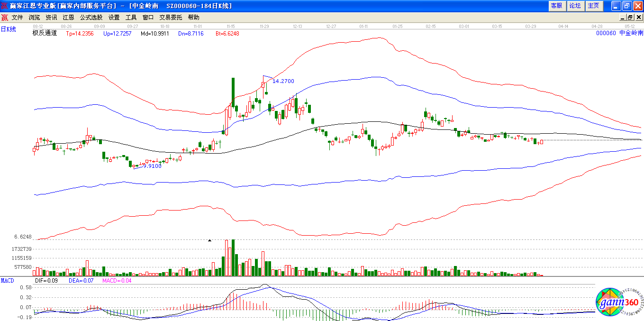Minimize the inner chart child window
The height and width of the screenshot is (321, 644).
click(x=623, y=17)
